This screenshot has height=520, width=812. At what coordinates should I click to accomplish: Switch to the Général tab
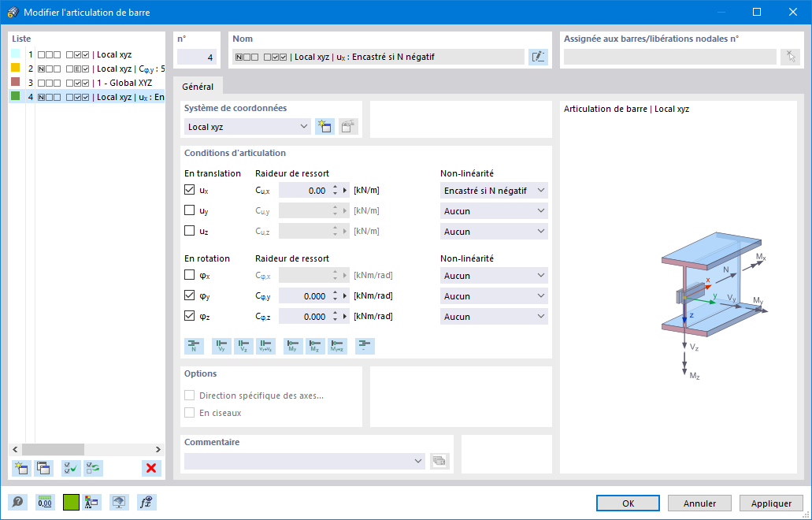pos(198,87)
